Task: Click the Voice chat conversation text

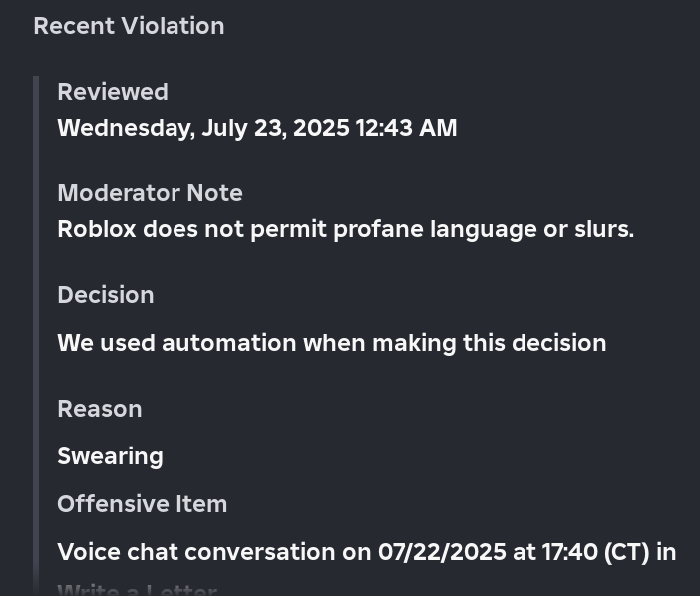Action: (196, 552)
